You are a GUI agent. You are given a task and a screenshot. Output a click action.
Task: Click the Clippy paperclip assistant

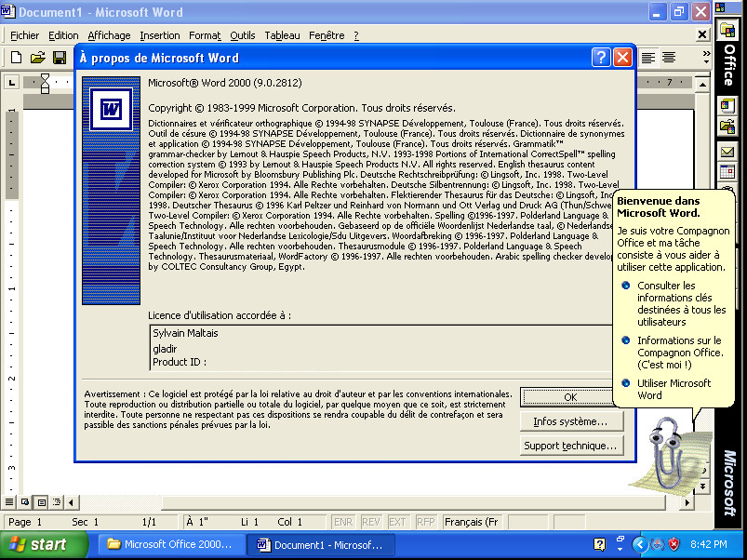click(x=666, y=452)
